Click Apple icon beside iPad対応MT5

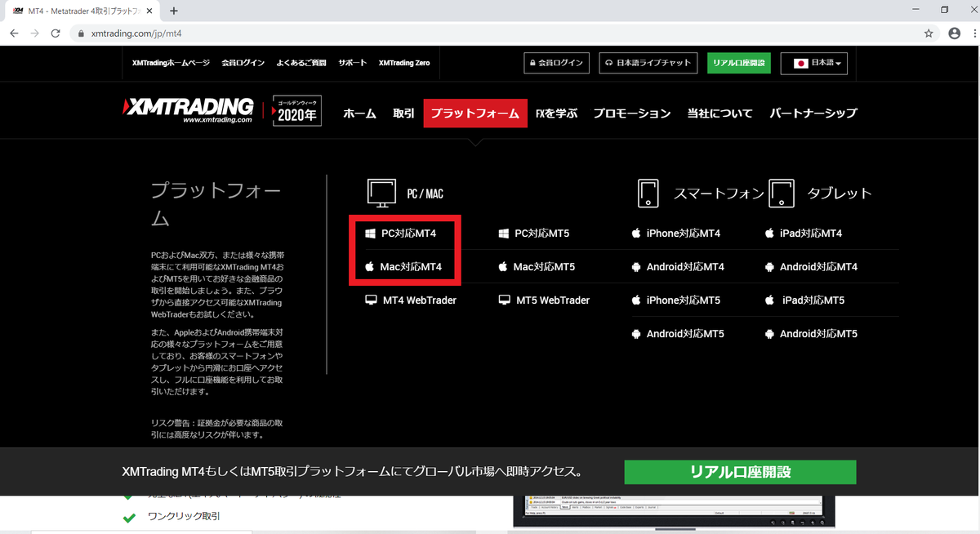(769, 300)
